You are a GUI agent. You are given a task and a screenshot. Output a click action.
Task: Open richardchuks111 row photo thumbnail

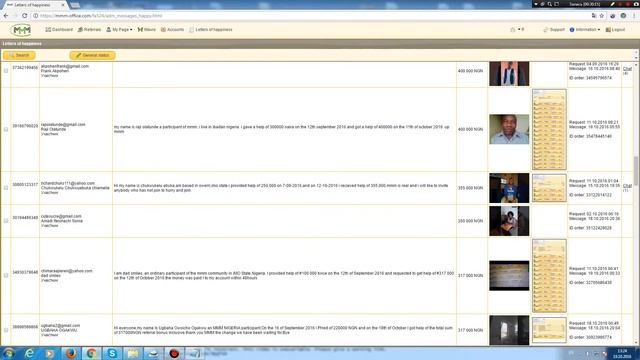[509, 188]
